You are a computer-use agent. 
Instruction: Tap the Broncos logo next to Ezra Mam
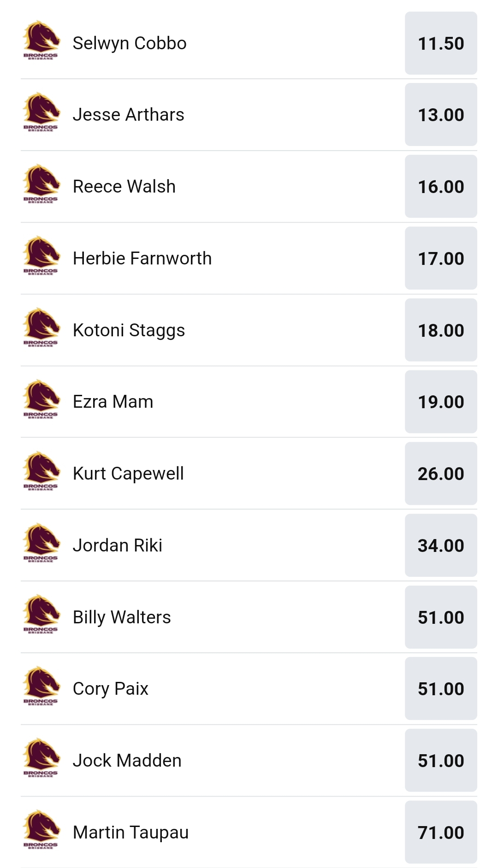coord(41,399)
